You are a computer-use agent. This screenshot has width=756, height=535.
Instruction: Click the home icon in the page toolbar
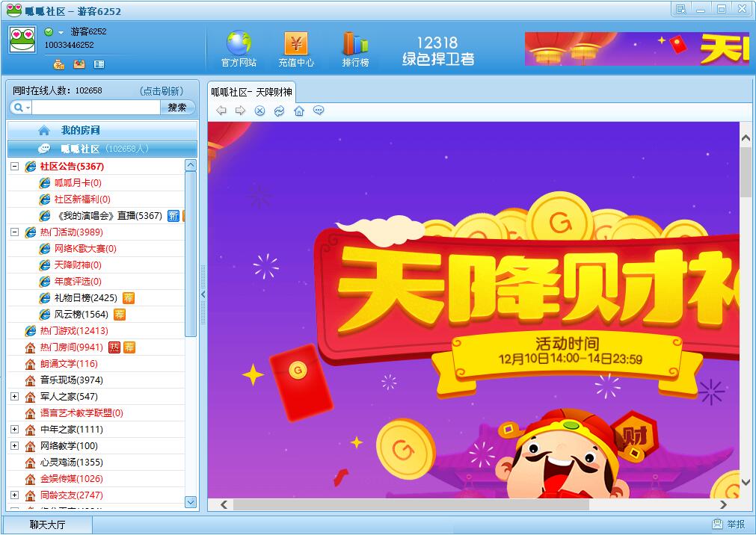(299, 111)
